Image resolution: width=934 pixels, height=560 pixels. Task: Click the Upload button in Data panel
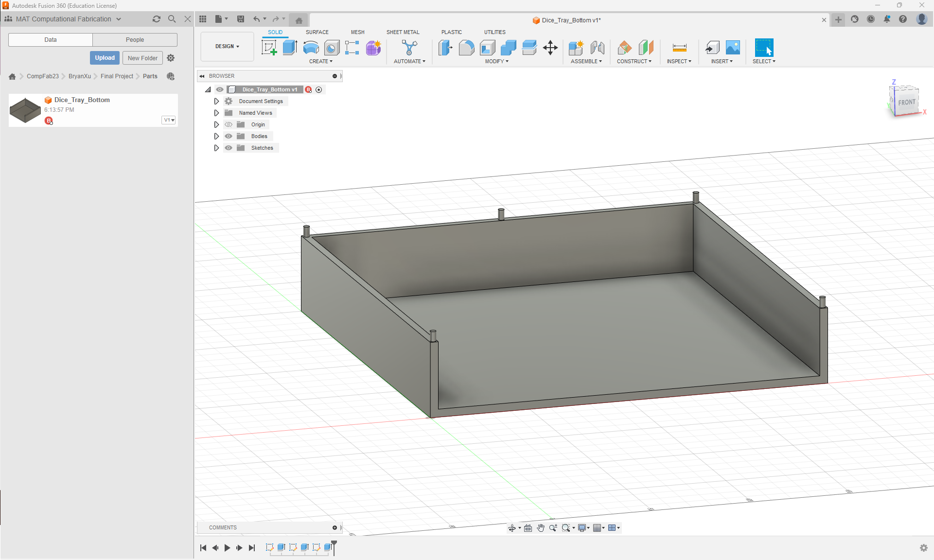[x=105, y=57]
